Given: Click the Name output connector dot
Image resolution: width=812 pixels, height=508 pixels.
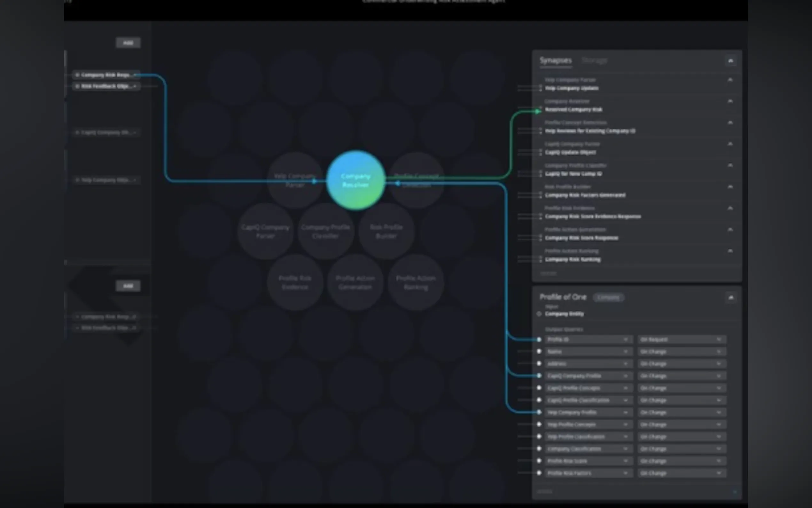Looking at the screenshot, I should [539, 352].
